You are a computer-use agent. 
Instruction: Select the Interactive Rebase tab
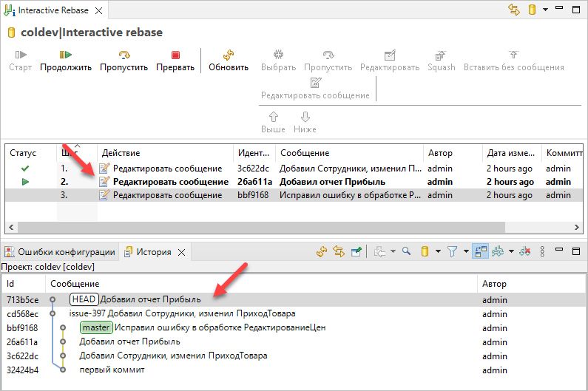pyautogui.click(x=53, y=10)
